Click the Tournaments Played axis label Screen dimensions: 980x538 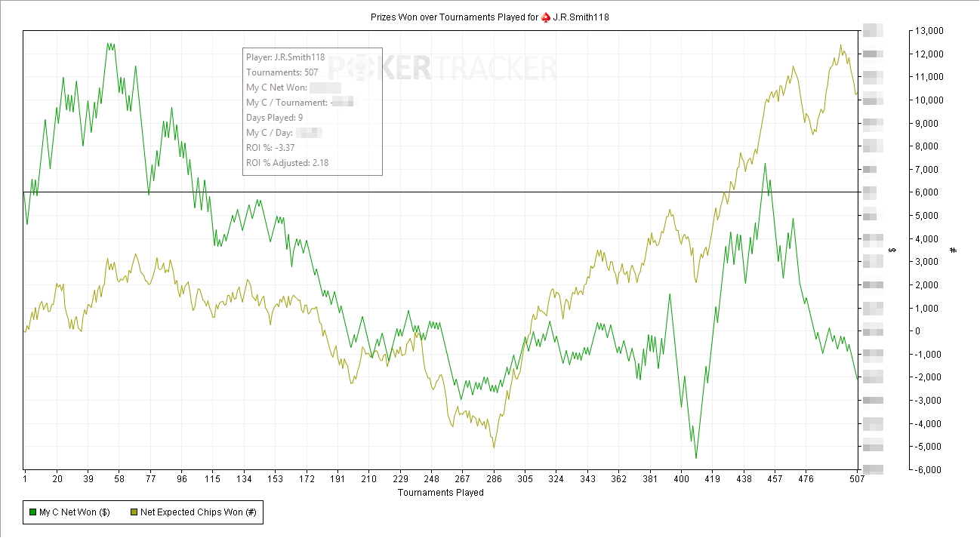[440, 493]
